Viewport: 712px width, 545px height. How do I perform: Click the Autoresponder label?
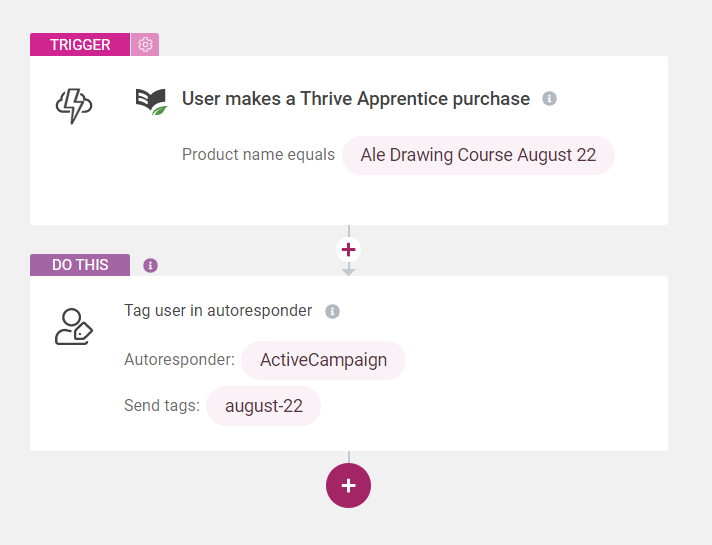(179, 360)
